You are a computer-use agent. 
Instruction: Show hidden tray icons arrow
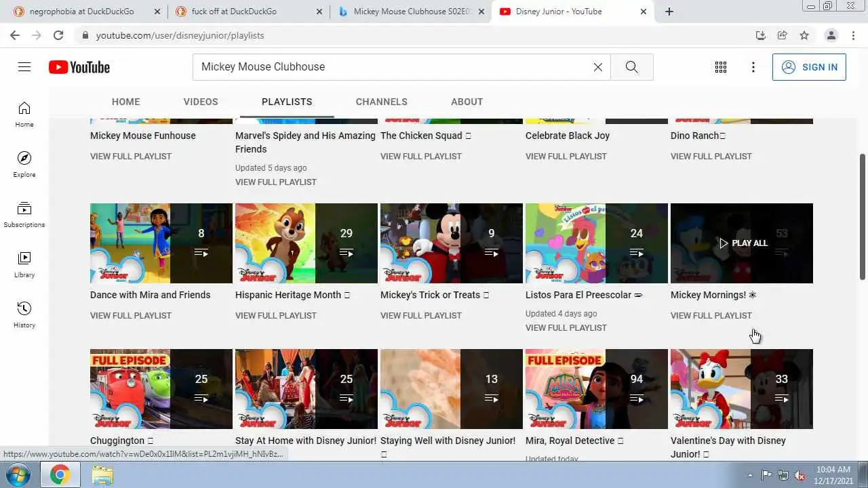[750, 475]
